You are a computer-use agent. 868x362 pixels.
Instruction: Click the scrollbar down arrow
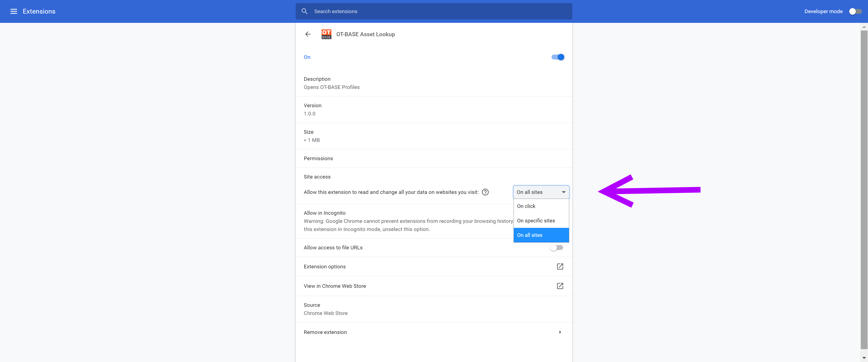pos(864,358)
